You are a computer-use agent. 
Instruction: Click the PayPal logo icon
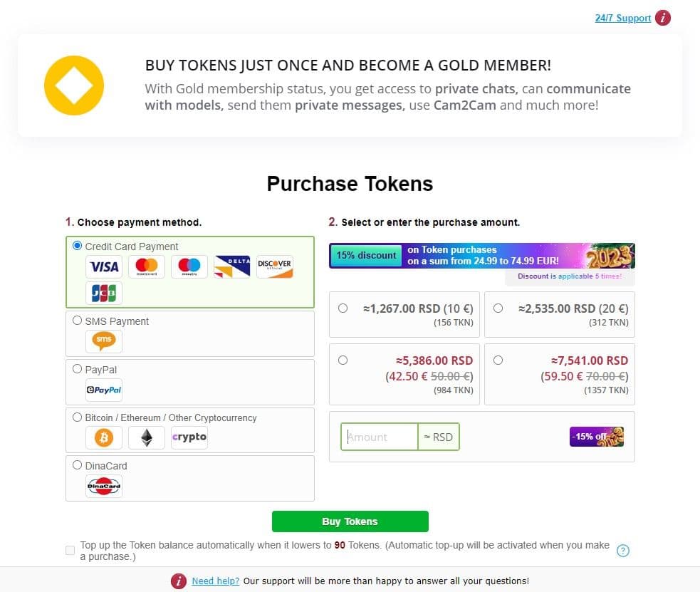coord(104,390)
